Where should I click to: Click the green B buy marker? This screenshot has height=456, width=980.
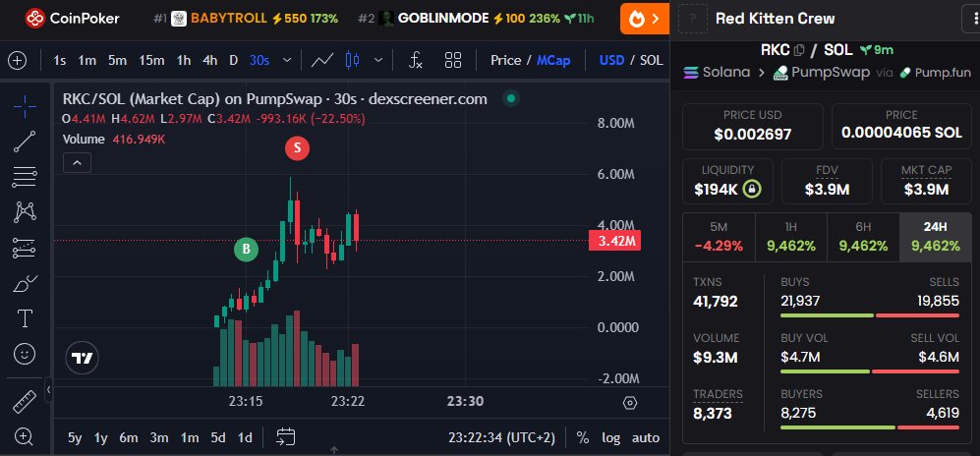click(x=247, y=250)
